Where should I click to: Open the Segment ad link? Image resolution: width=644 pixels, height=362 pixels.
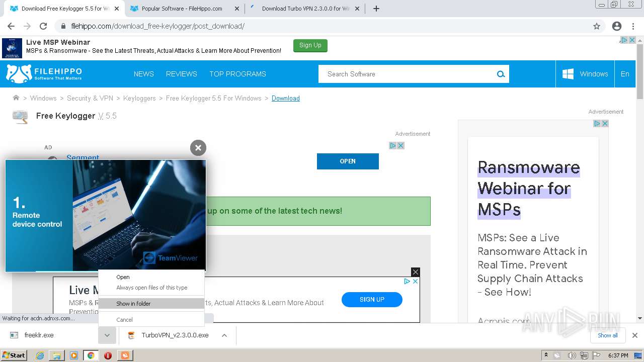pos(83,157)
